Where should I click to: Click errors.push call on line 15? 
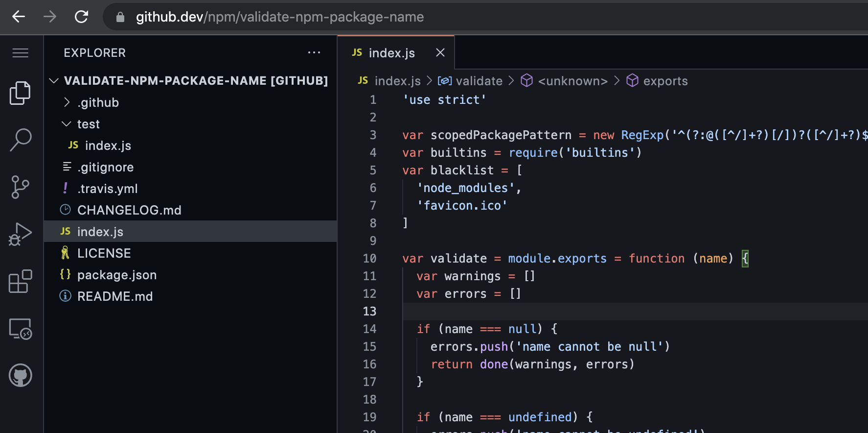click(469, 347)
